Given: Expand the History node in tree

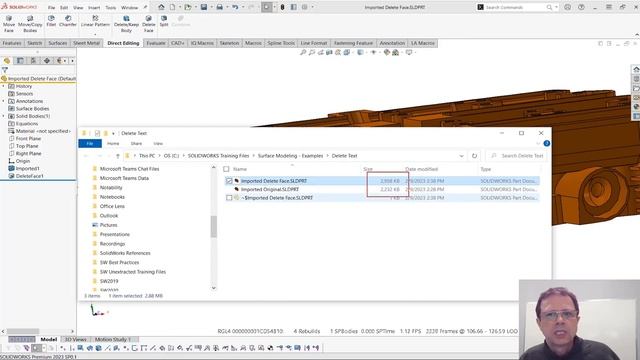Looking at the screenshot, I should click(x=4, y=86).
